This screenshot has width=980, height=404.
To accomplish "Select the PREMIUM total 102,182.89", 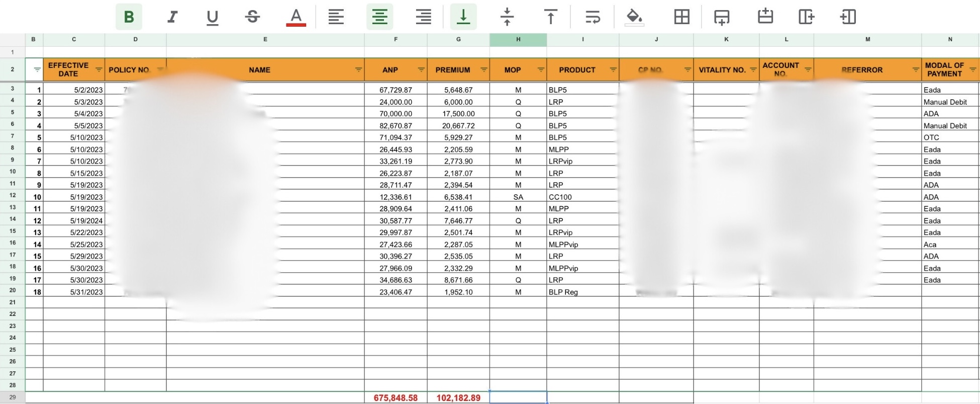I will 458,398.
